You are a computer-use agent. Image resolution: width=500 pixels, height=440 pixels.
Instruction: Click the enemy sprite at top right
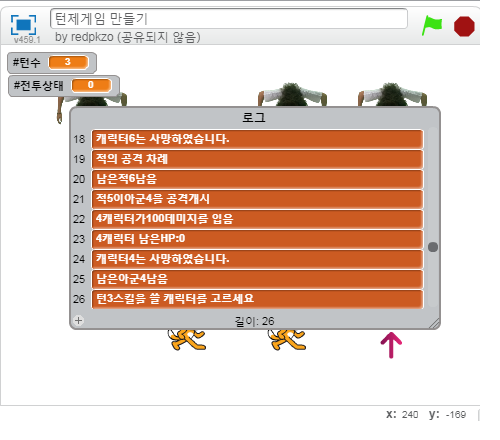(x=392, y=94)
